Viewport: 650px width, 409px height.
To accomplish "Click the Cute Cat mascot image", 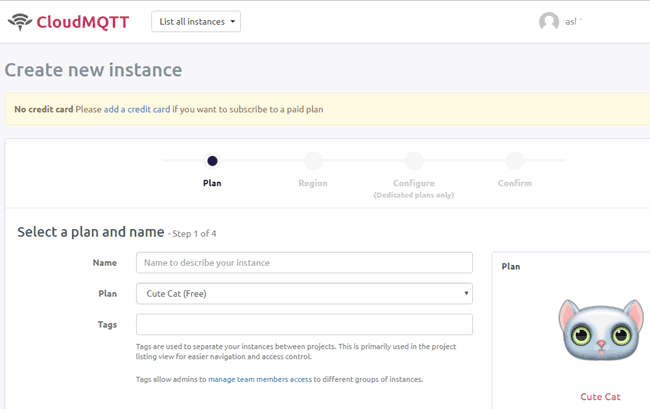I will coord(600,331).
